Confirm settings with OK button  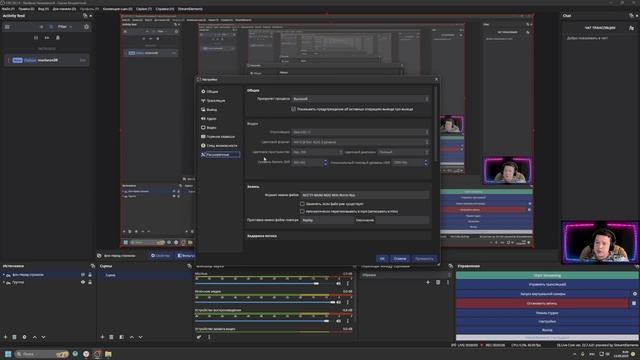(x=382, y=258)
